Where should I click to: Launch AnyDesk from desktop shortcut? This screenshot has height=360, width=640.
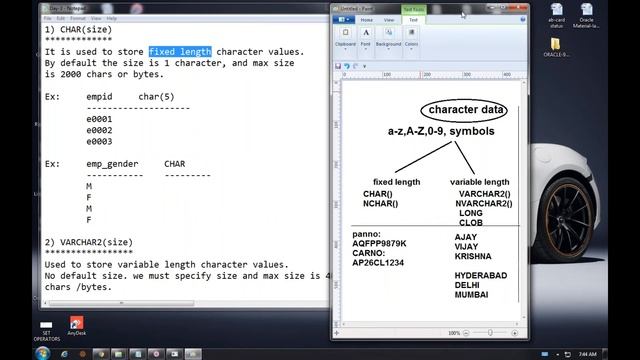click(76, 326)
